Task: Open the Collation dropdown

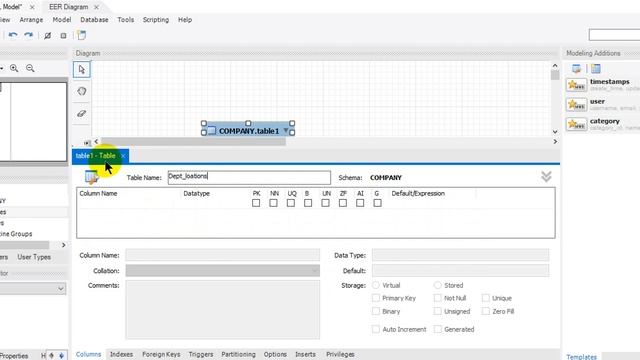Action: point(314,271)
